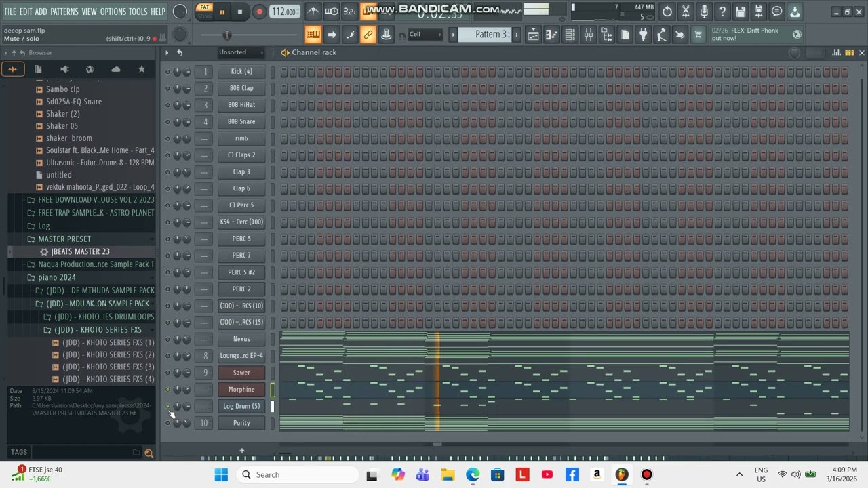Open the channel rack graph editor icon
The height and width of the screenshot is (488, 868).
837,53
